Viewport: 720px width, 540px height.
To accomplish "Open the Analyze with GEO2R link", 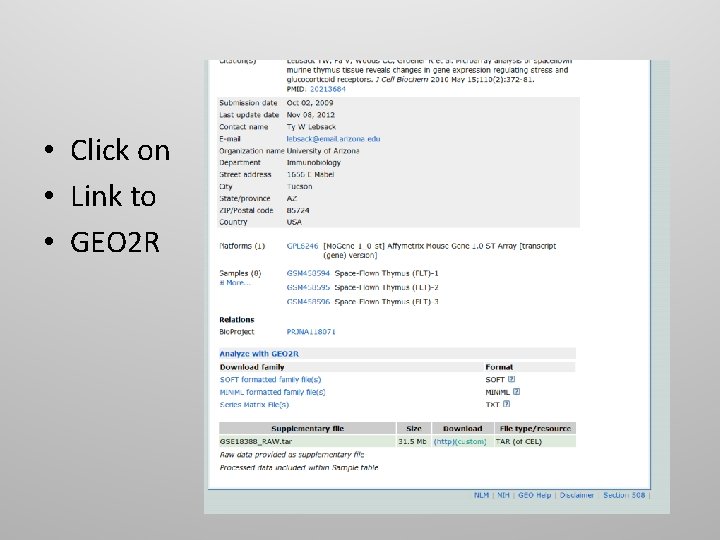I will tap(259, 354).
